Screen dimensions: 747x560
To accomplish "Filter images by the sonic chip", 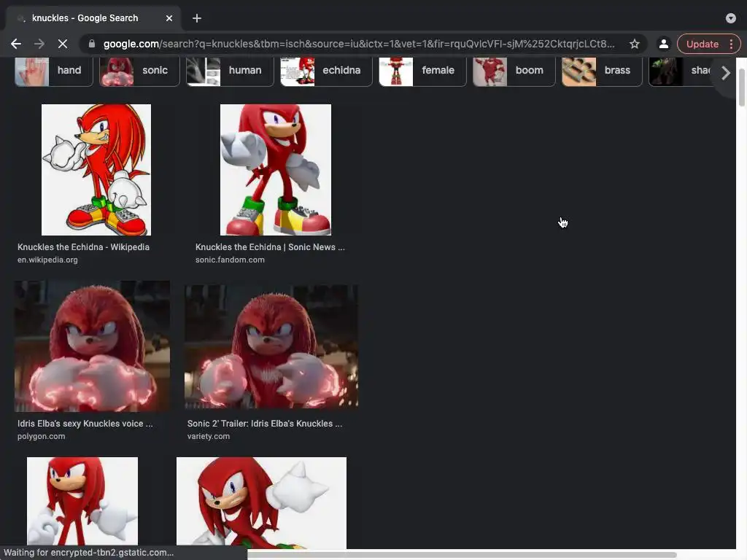I will [x=139, y=71].
